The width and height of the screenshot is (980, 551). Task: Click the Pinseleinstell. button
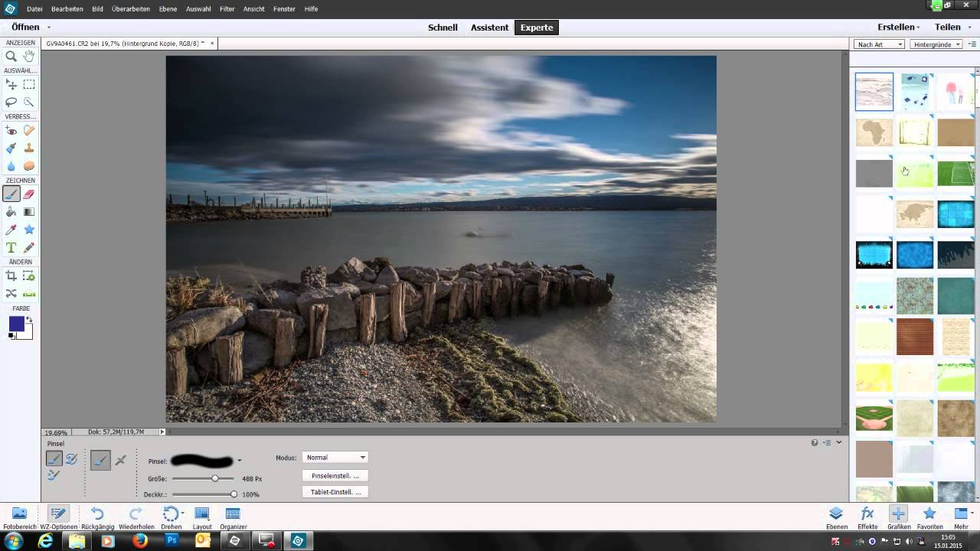point(335,476)
